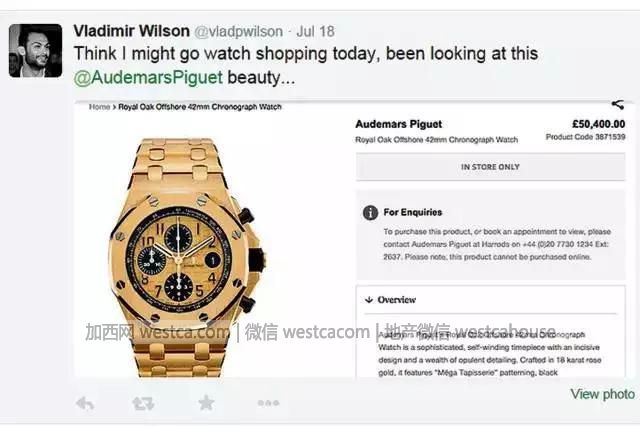The image size is (640, 427).
Task: Click the Vladimir Wilson display name
Action: coord(131,31)
